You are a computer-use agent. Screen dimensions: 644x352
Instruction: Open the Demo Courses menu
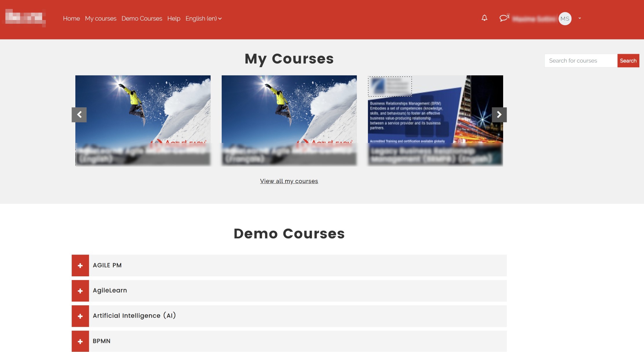pos(141,18)
